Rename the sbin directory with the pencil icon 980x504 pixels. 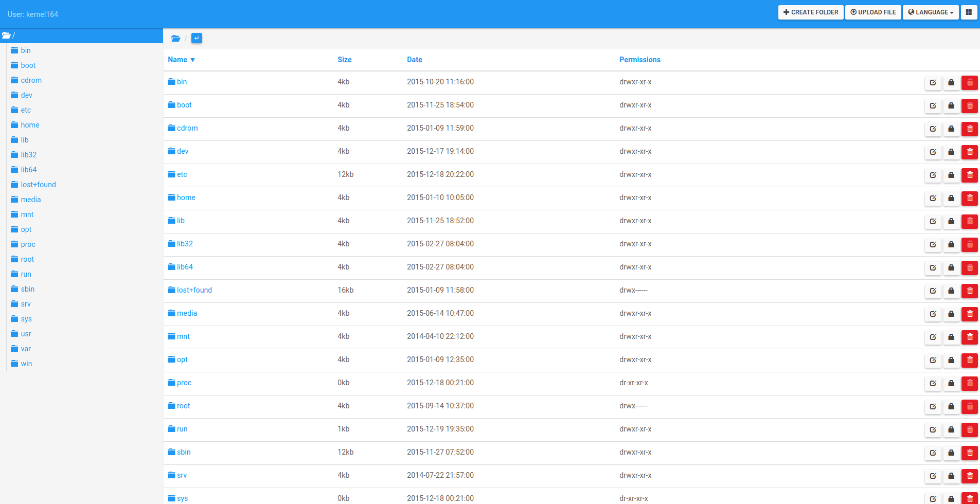point(933,453)
